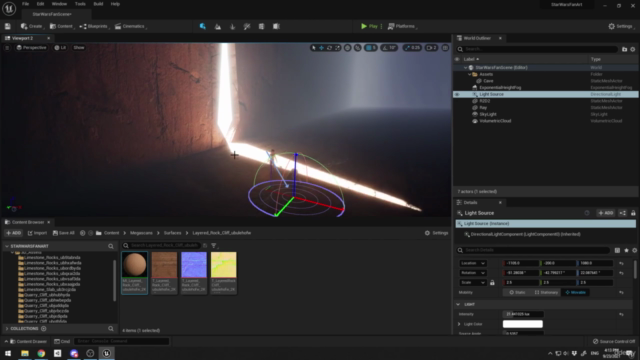
Task: Set Mobility to Movable
Action: 576,293
